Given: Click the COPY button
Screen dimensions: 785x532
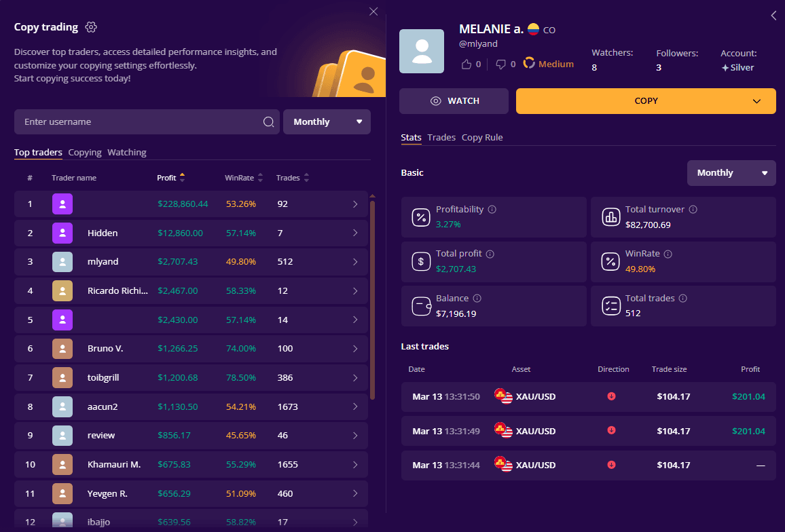Looking at the screenshot, I should click(646, 101).
